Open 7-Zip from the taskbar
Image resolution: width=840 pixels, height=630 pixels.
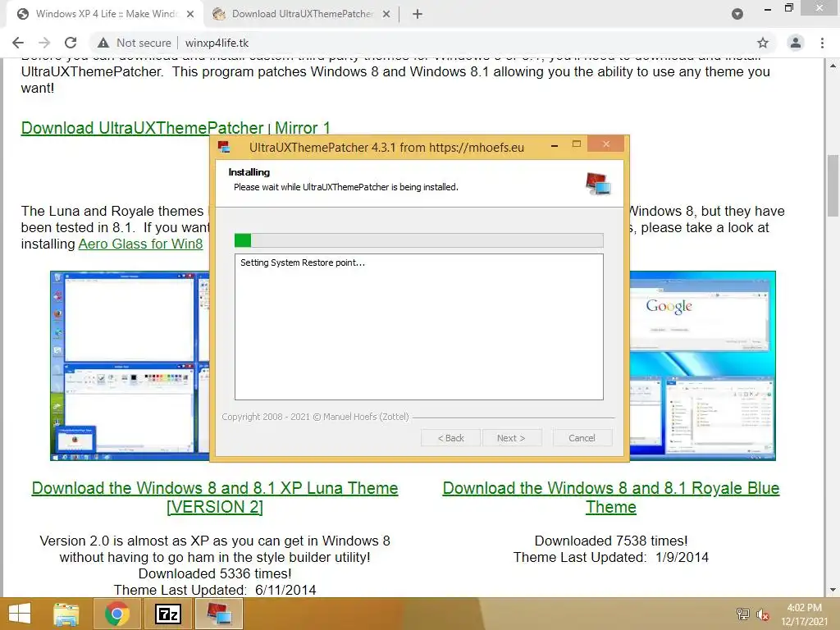167,614
